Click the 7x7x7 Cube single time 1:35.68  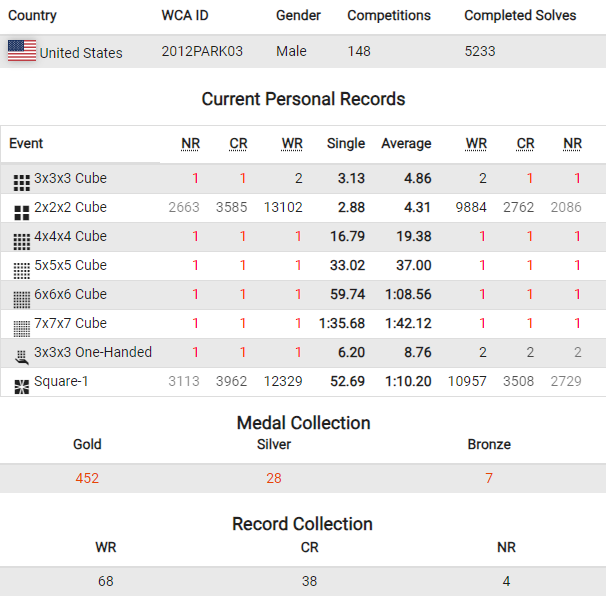tap(342, 324)
